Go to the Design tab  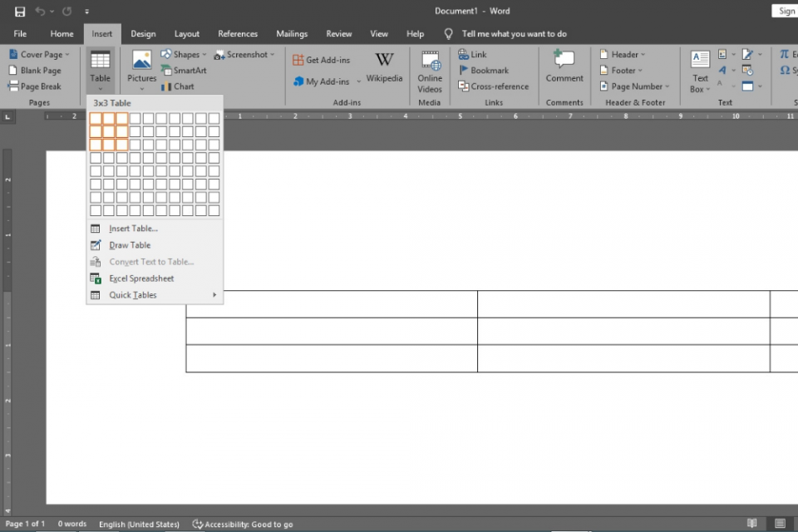pos(143,33)
